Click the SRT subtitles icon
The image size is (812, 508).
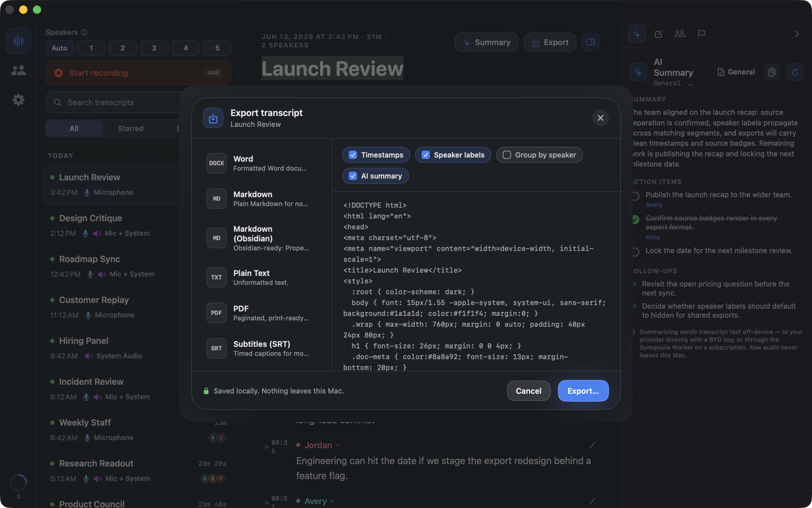coord(217,349)
